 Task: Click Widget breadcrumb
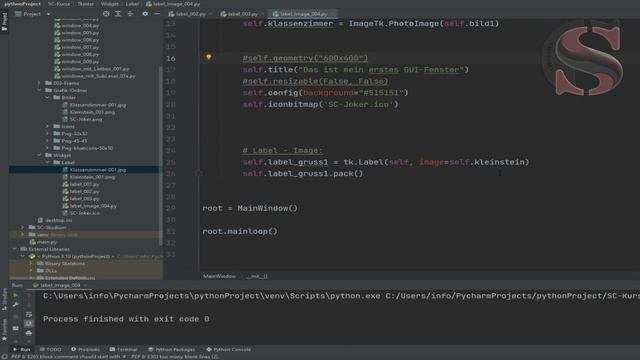pos(109,4)
